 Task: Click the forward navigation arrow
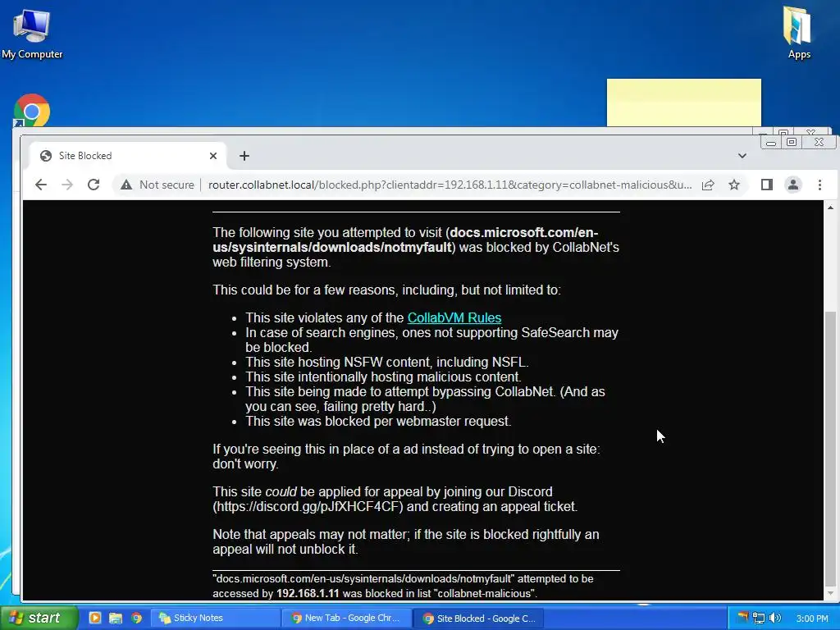pos(67,185)
